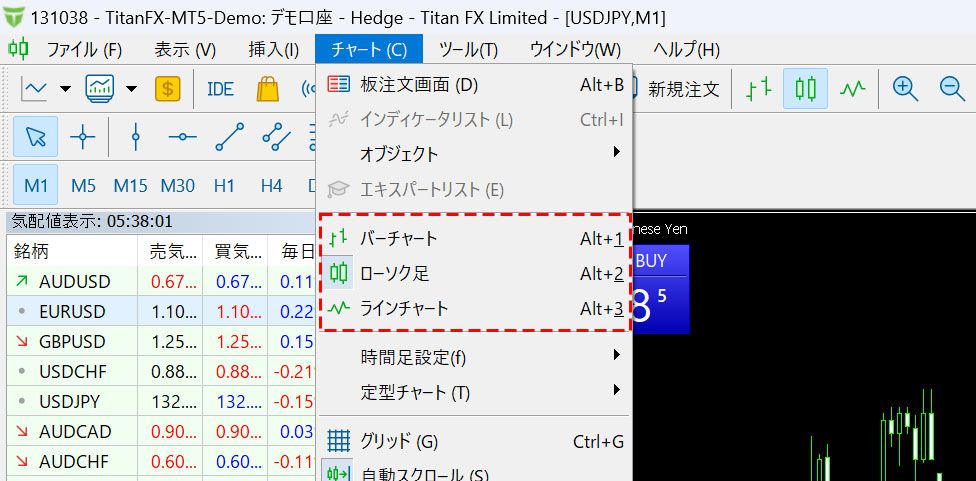Open the ツール(T) menu
This screenshot has width=976, height=481.
(468, 50)
